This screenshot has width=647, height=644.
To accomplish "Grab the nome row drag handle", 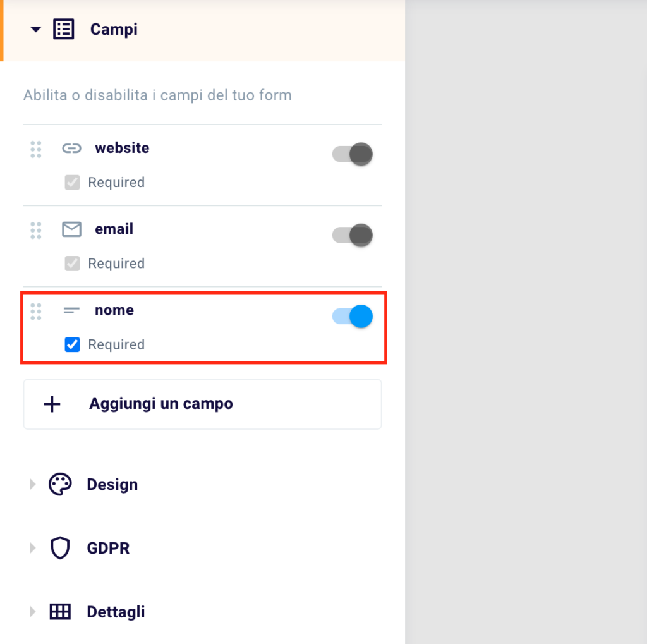I will click(x=36, y=312).
